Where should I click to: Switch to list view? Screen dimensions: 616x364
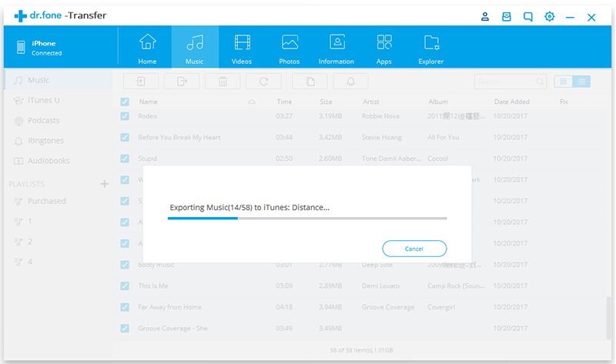(582, 82)
